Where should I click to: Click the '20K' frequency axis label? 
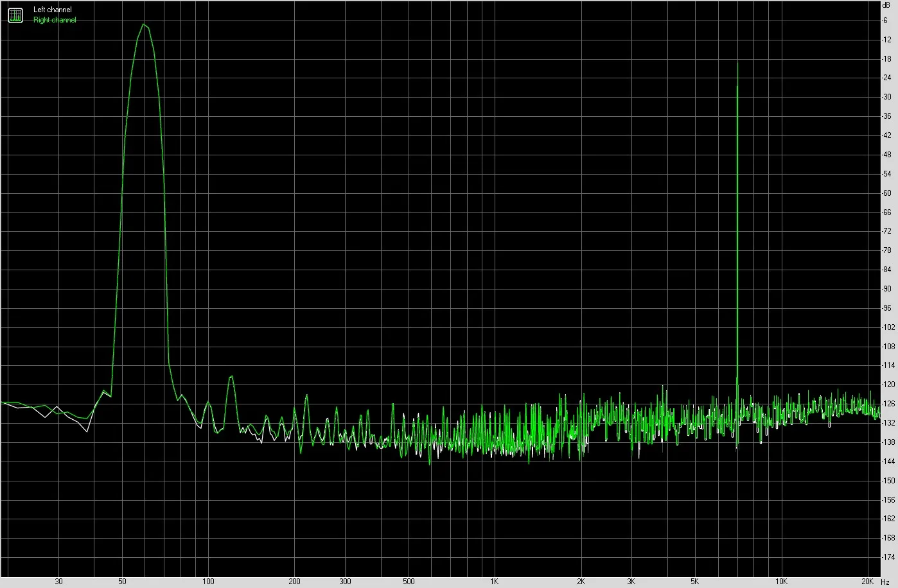click(867, 582)
